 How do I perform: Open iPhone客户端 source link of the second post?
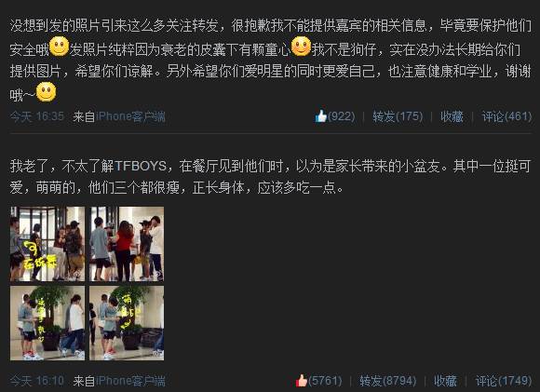coord(130,381)
